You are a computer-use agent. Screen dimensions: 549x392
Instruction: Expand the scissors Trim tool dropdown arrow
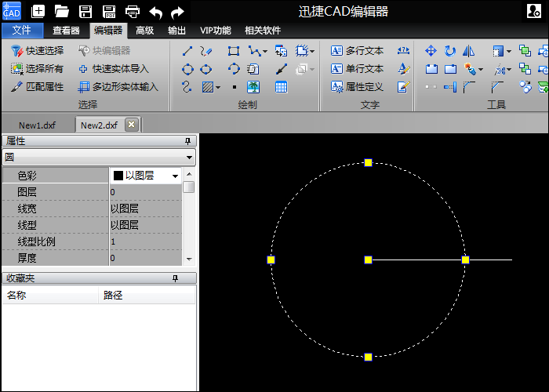(x=509, y=69)
